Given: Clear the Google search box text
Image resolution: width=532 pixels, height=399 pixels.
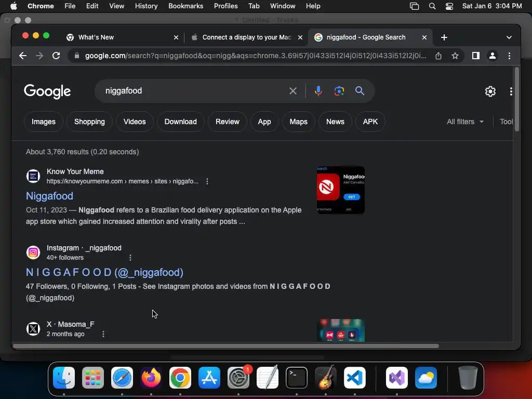Looking at the screenshot, I should click(293, 91).
